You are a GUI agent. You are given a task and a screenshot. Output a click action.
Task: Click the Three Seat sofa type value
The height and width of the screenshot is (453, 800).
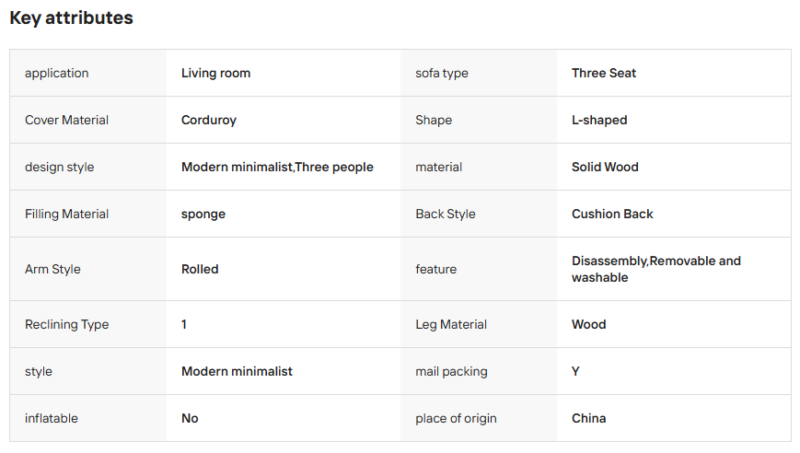604,73
